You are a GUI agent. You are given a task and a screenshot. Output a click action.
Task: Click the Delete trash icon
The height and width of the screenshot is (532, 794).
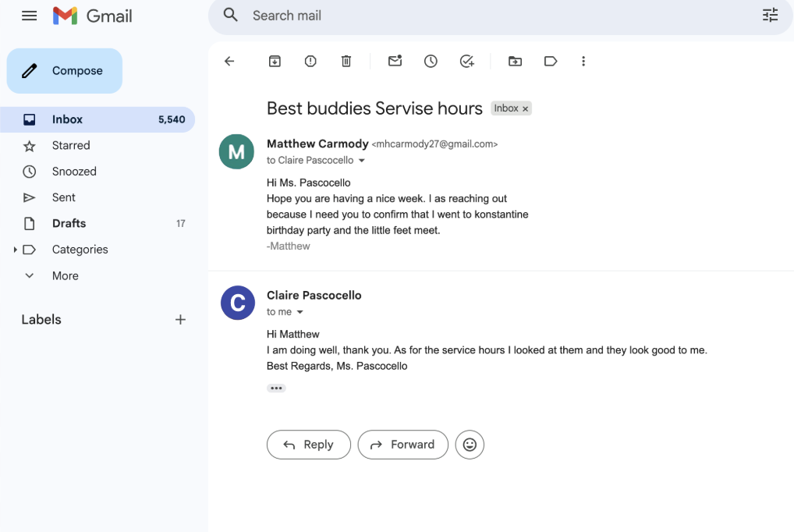point(346,61)
